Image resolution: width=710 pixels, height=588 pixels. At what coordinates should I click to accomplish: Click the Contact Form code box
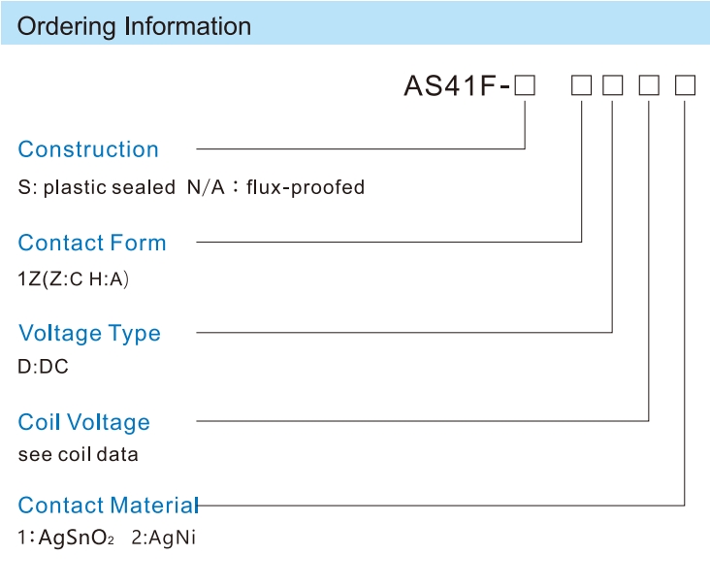(581, 85)
